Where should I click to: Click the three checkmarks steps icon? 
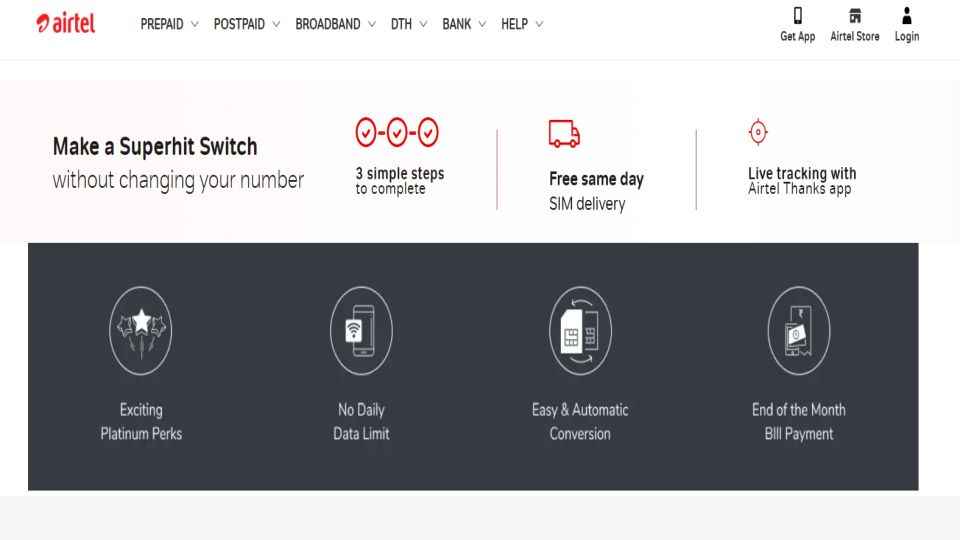pyautogui.click(x=397, y=132)
